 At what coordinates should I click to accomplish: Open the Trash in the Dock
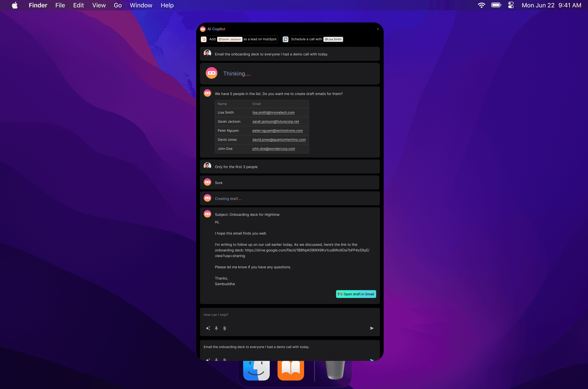[x=335, y=370]
